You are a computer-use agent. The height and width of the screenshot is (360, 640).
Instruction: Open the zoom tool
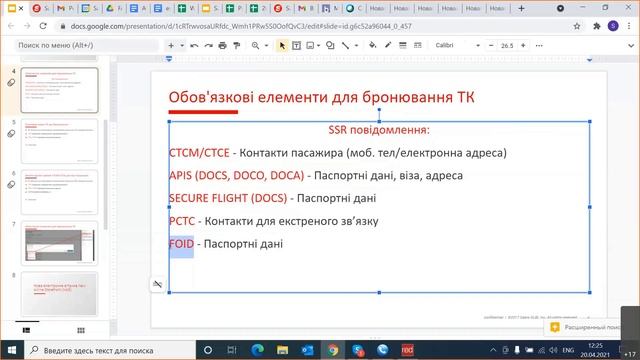point(256,46)
